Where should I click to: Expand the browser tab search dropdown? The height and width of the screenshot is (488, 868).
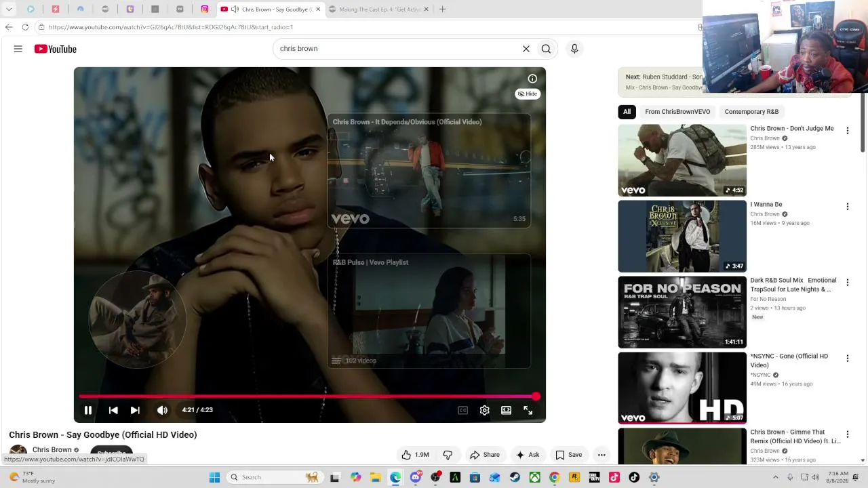[x=9, y=9]
